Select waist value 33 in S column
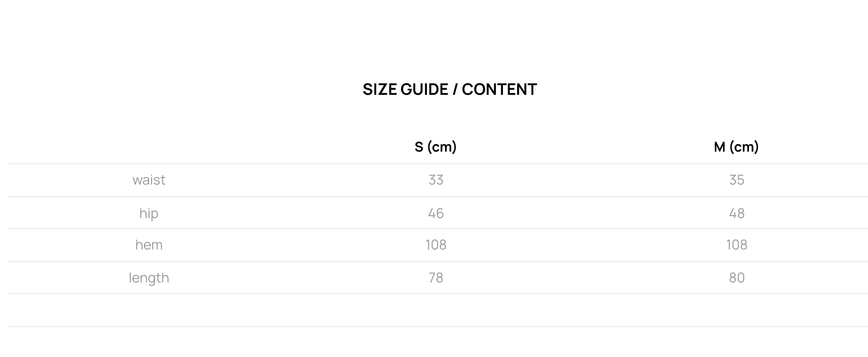Viewport: 868px width, 357px height. [436, 180]
